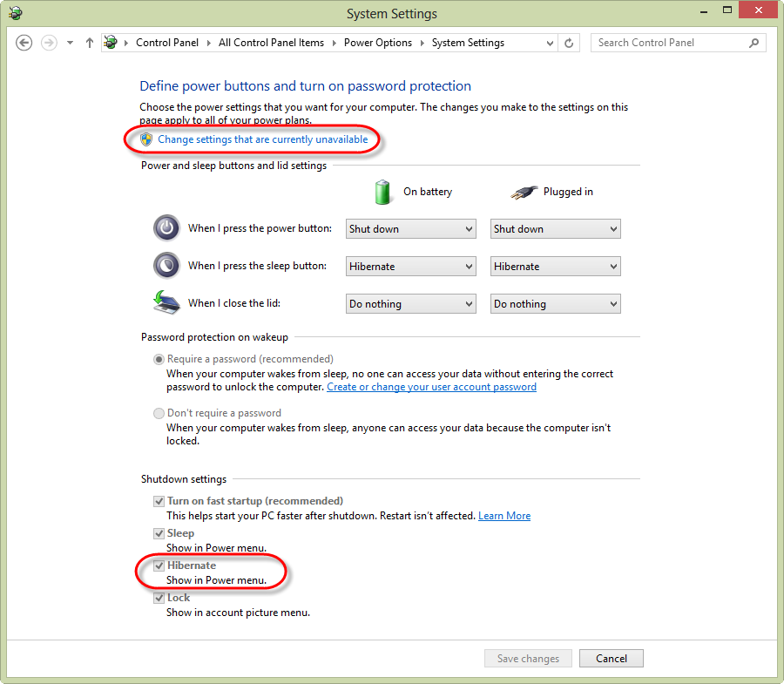784x684 pixels.
Task: Open power button On battery dropdown
Action: click(410, 229)
